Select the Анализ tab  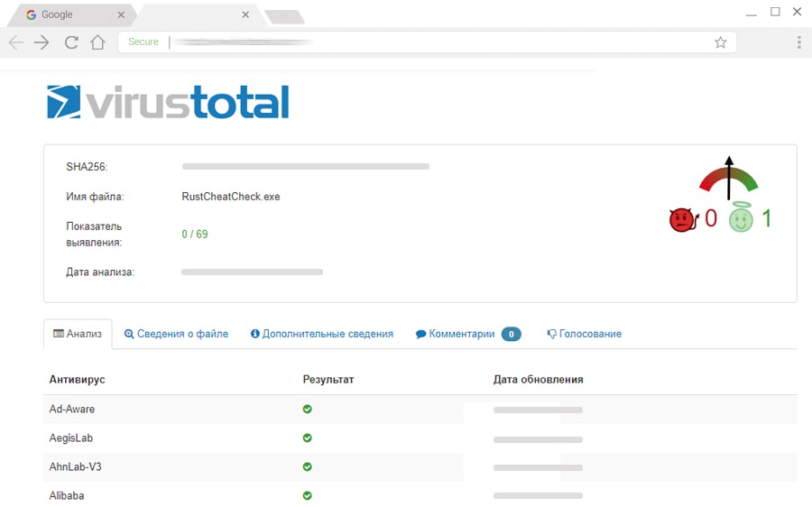(x=78, y=334)
